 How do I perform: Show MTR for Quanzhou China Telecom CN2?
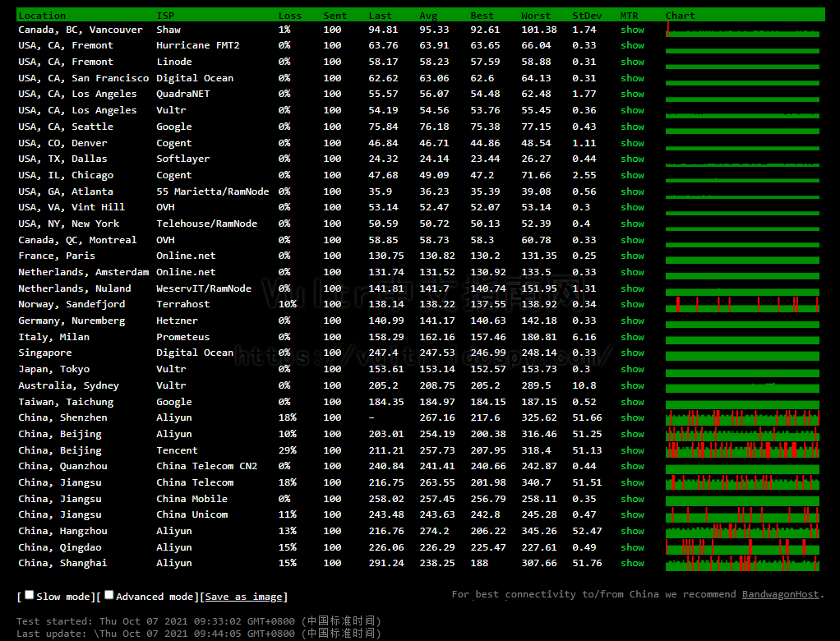(x=632, y=467)
